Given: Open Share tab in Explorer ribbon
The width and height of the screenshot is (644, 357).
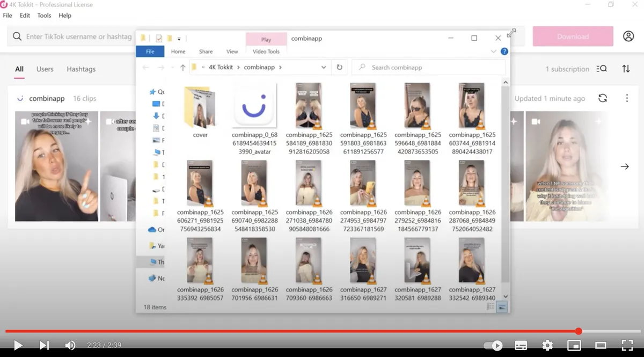Looking at the screenshot, I should point(206,52).
